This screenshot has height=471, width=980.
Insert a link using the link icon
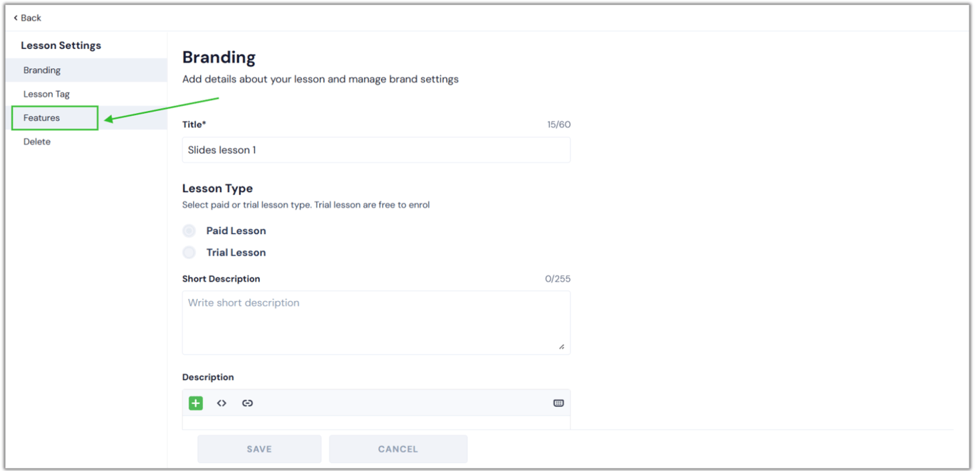point(247,403)
